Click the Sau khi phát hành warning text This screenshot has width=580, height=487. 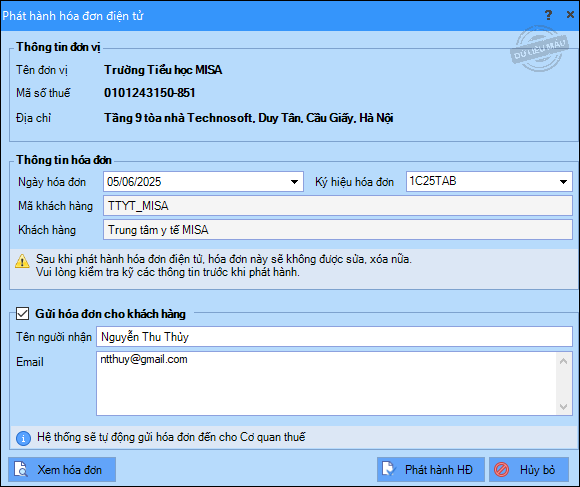point(224,266)
